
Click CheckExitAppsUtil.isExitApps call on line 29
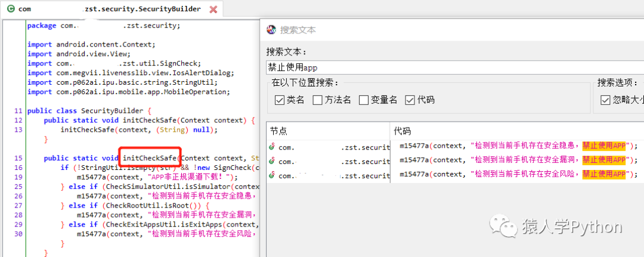[x=164, y=225]
